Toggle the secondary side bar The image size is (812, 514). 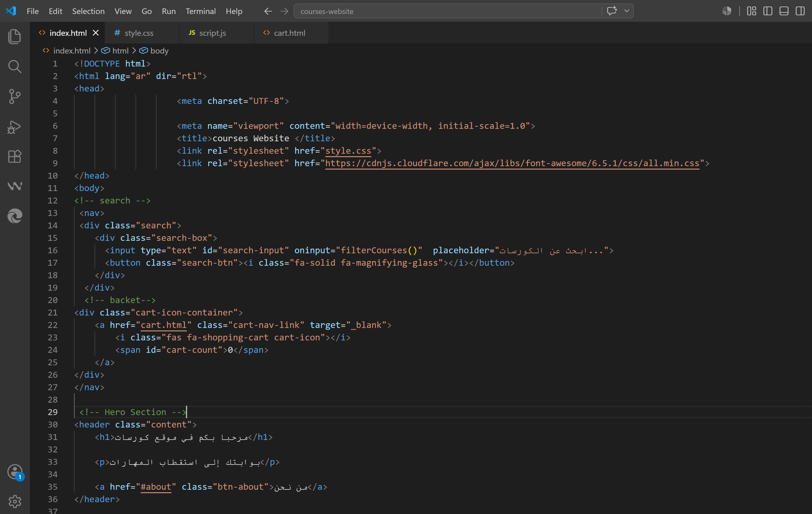click(800, 11)
